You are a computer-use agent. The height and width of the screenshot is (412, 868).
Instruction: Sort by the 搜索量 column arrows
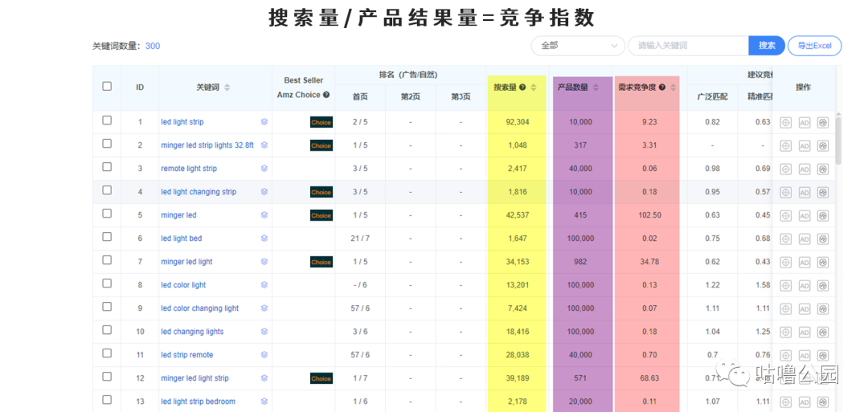click(x=534, y=88)
